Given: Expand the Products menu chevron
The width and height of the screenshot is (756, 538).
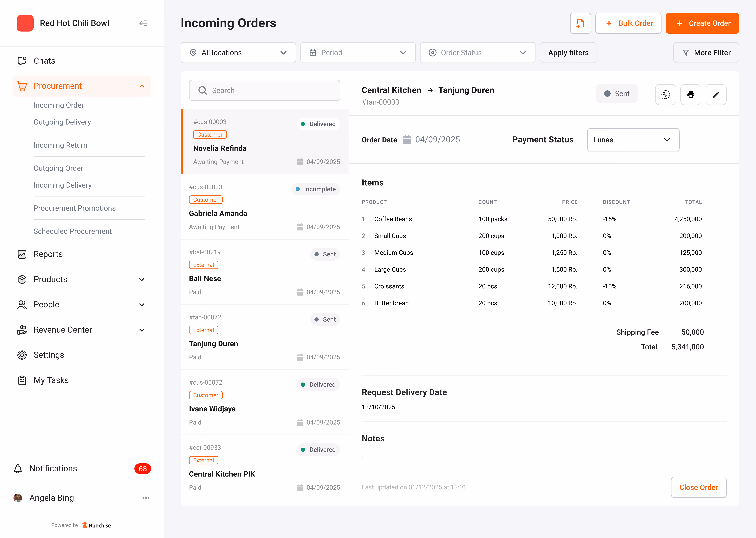Looking at the screenshot, I should 142,280.
